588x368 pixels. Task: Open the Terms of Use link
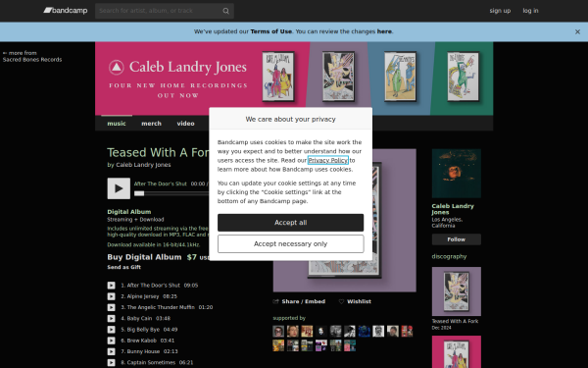271,31
